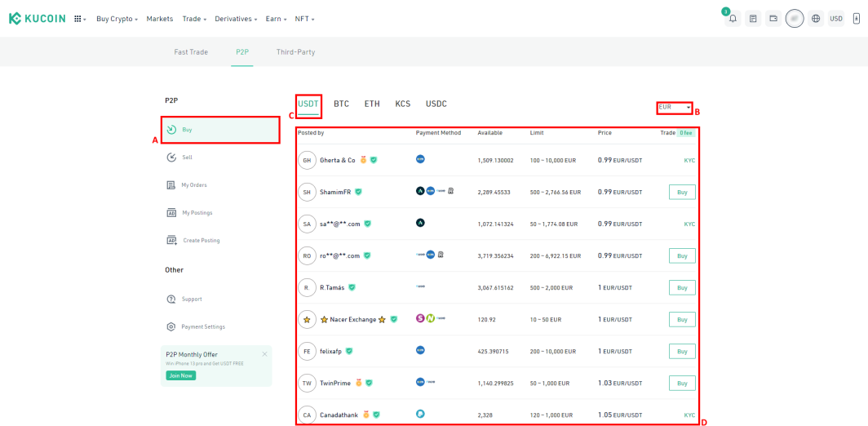868x426 pixels.
Task: Close the P2P Monthly Offer banner
Action: 264,354
